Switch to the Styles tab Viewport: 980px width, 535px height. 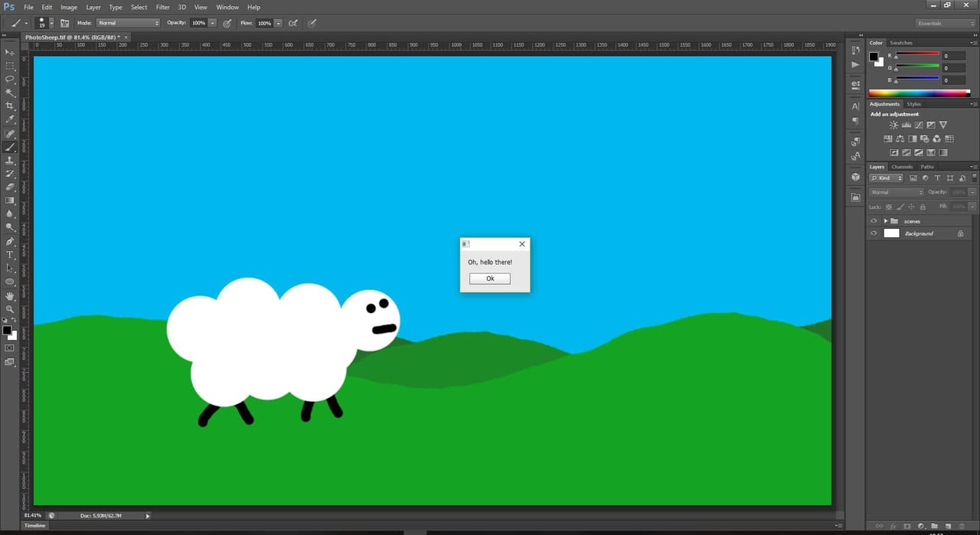(x=914, y=104)
